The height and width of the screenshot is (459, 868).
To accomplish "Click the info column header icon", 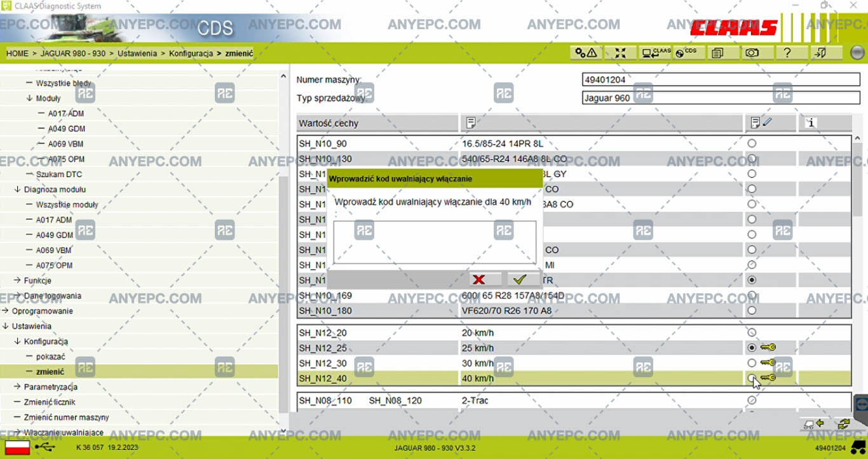I will tap(811, 123).
